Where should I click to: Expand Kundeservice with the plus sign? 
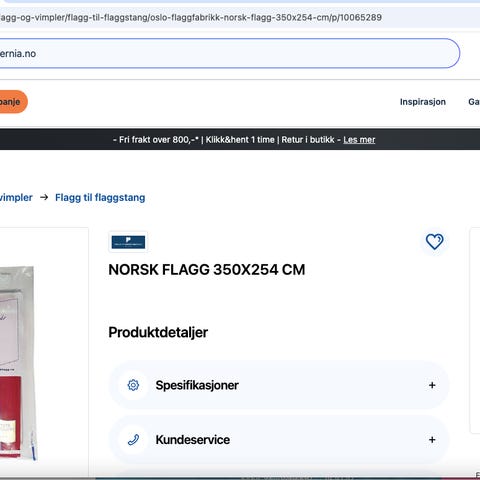pos(432,440)
